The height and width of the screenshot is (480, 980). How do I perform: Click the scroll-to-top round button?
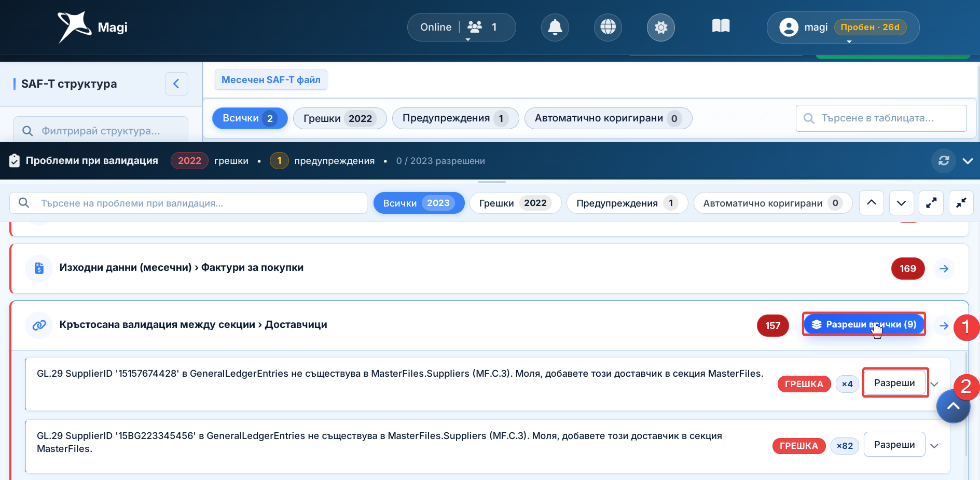pyautogui.click(x=954, y=406)
